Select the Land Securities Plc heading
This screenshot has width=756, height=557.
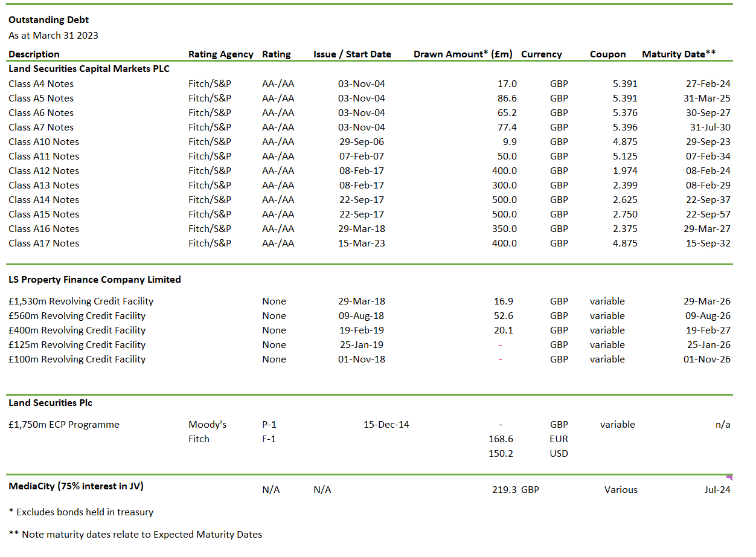click(50, 403)
